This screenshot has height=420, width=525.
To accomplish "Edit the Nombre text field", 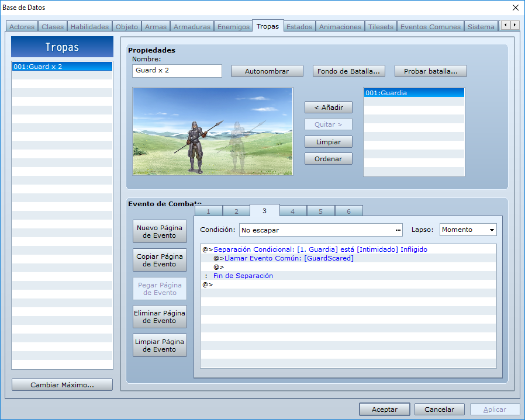I will pos(177,71).
